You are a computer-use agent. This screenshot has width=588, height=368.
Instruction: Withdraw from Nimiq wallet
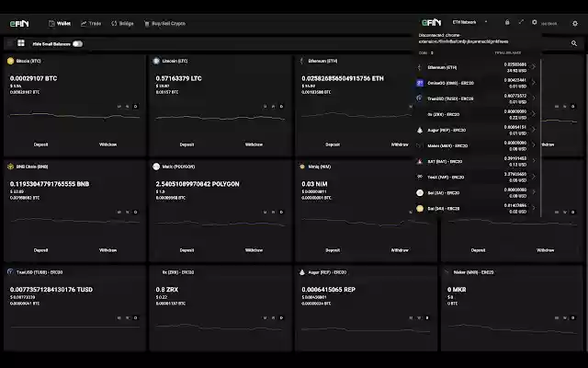tap(400, 250)
